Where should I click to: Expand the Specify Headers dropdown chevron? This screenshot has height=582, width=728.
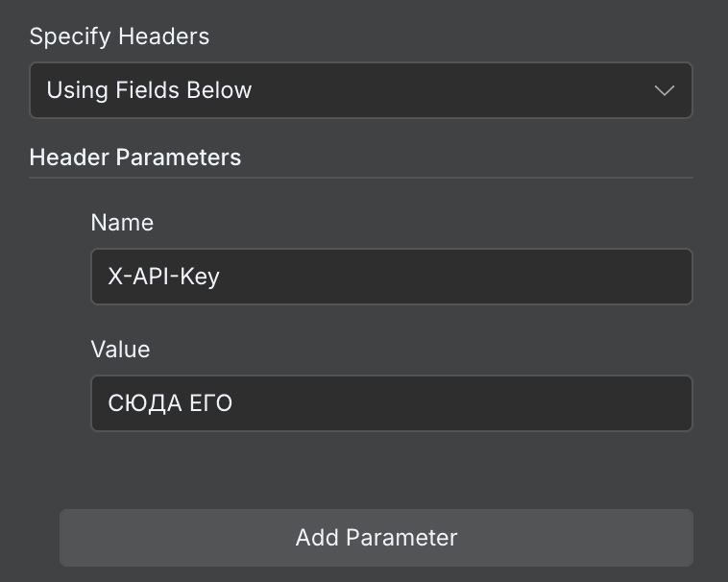point(664,90)
